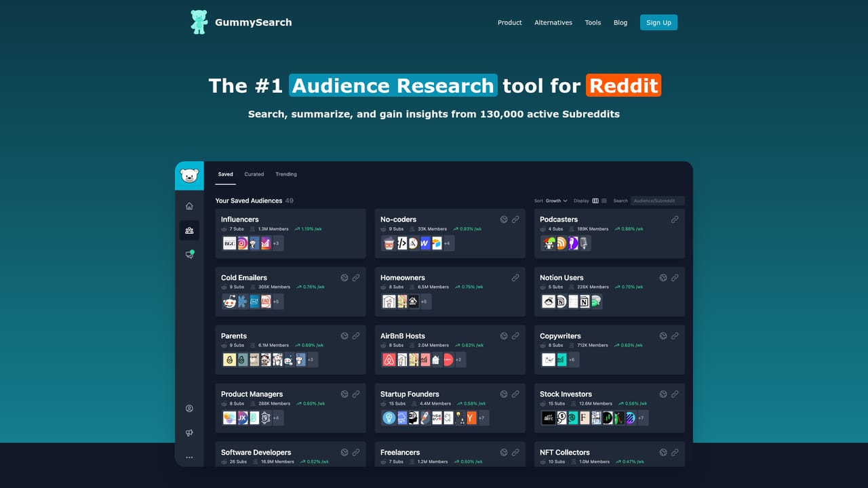Expand the +3 subreddits on Influencers card
868x488 pixels.
point(276,243)
